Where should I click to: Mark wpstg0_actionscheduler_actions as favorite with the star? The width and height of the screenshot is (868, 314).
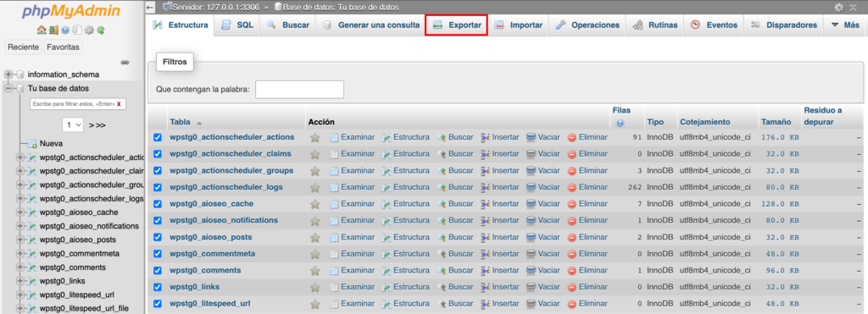(315, 137)
